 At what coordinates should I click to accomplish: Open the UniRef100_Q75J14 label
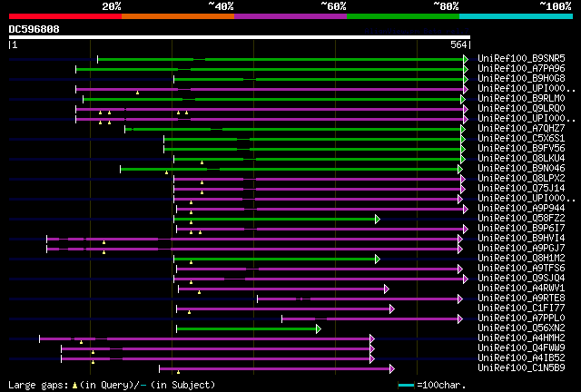[x=521, y=188]
